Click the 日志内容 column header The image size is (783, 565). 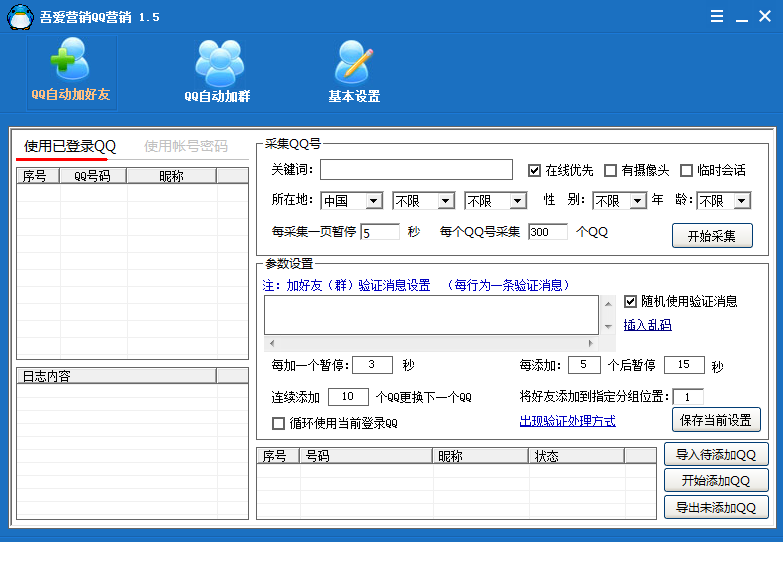point(117,376)
